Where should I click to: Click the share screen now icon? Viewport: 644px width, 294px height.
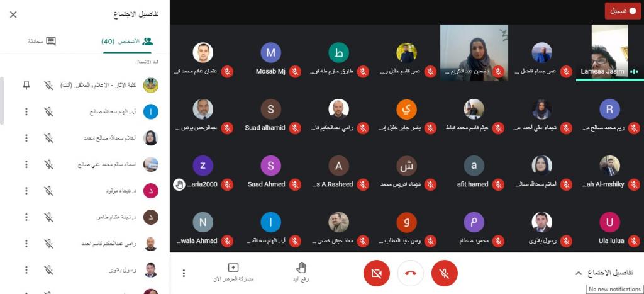click(233, 268)
